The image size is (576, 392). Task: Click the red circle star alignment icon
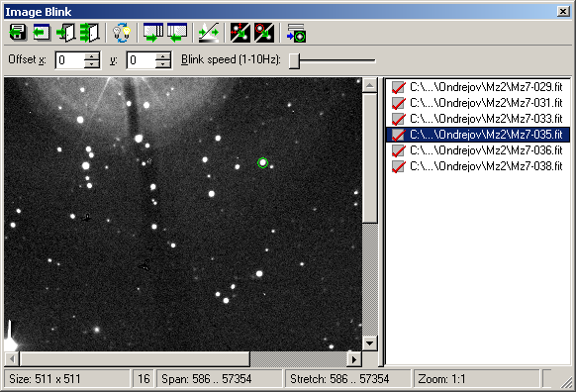click(264, 33)
